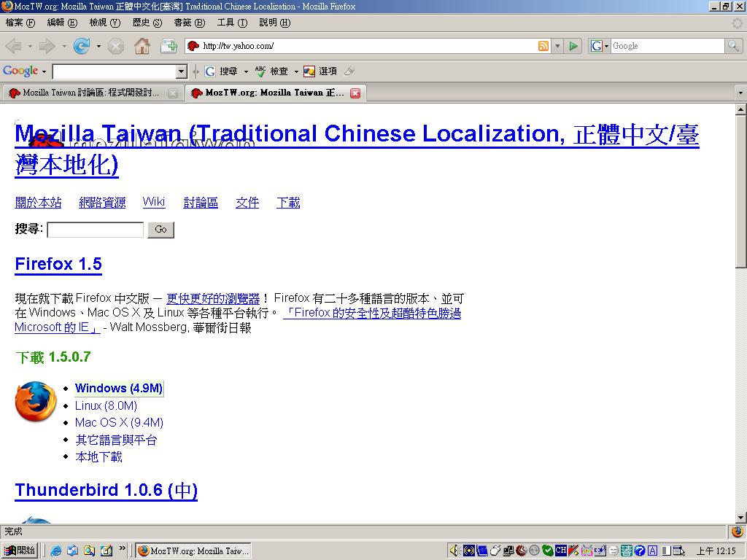This screenshot has height=560, width=747.
Task: Open the 網路資源 link
Action: 102,203
